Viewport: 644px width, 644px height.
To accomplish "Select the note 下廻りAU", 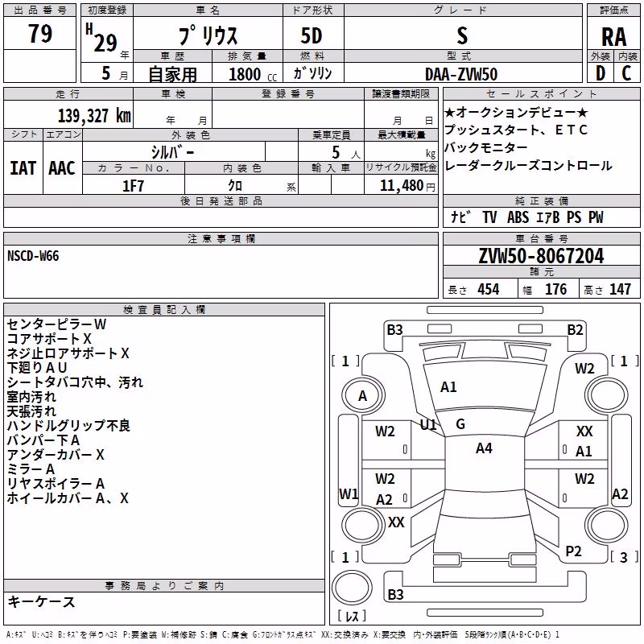I will [x=36, y=368].
